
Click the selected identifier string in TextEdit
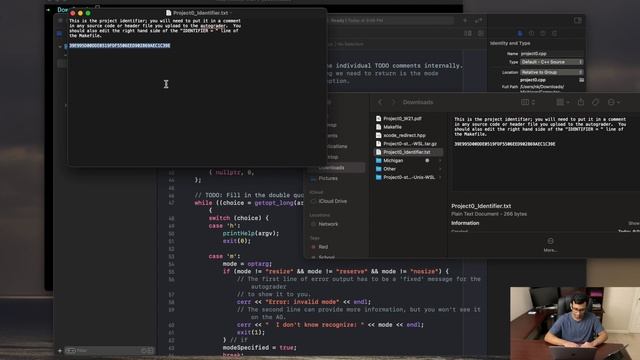[120, 46]
